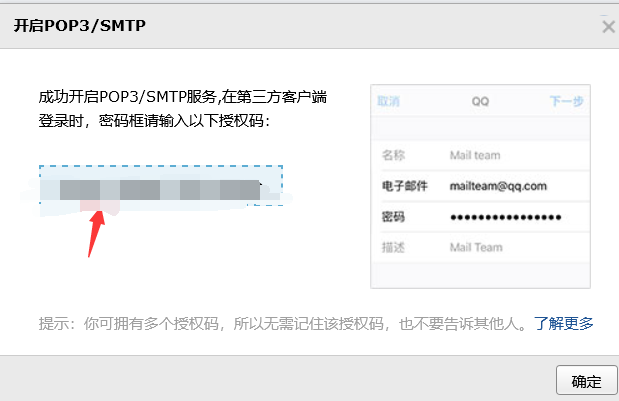Close the 开启POP3/SMTP dialog with X
This screenshot has width=619, height=401.
(x=608, y=27)
